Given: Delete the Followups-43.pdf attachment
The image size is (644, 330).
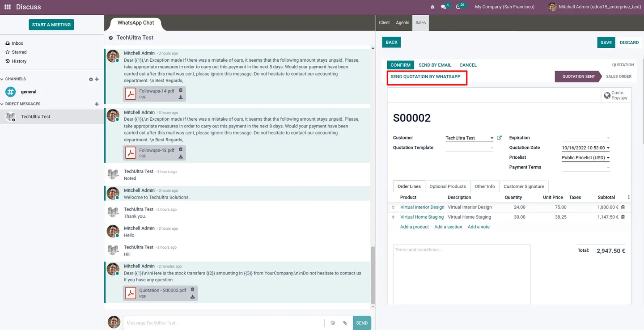Looking at the screenshot, I should click(181, 149).
